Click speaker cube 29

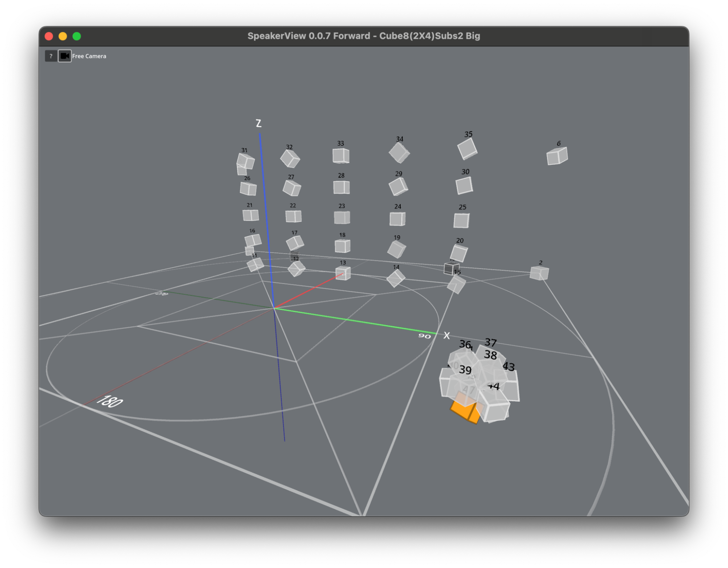tap(398, 186)
